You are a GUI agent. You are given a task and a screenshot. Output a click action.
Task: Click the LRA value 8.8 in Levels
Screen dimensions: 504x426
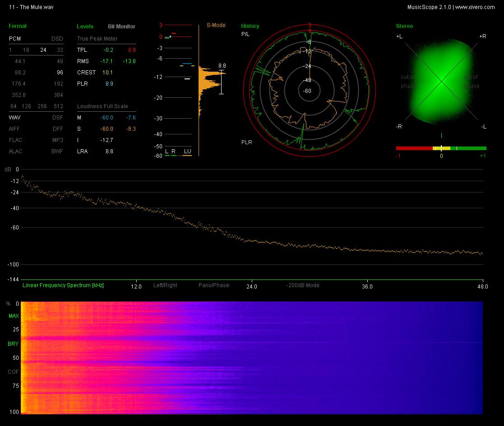tap(109, 151)
